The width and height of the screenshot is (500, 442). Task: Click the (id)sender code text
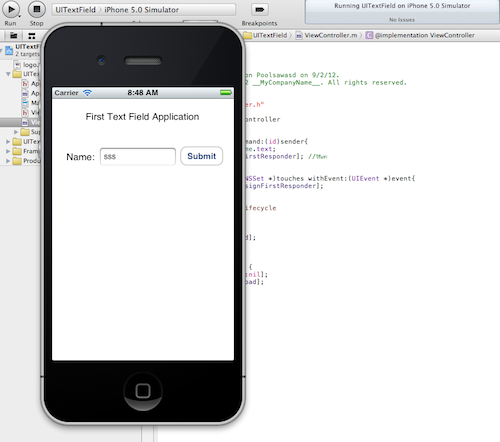286,142
